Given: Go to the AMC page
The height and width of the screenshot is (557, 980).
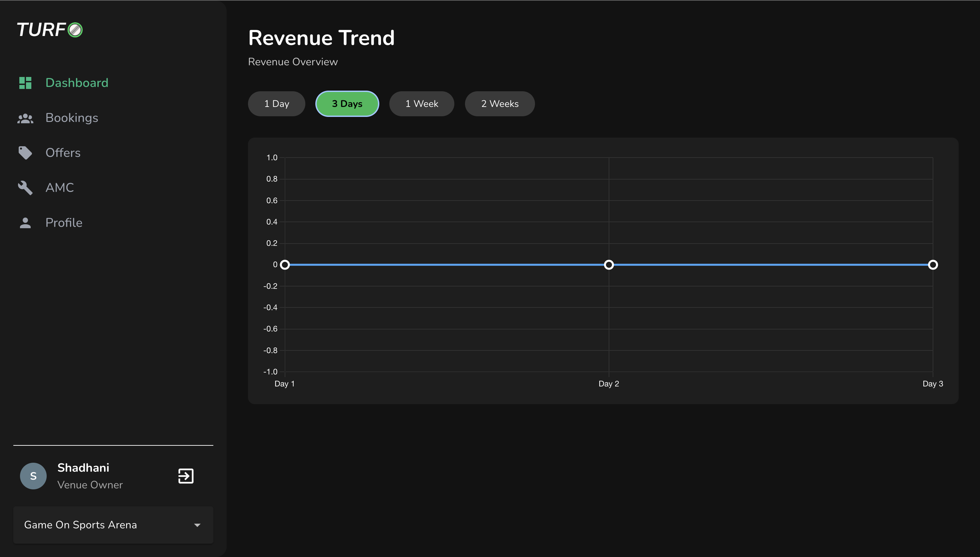Looking at the screenshot, I should [x=59, y=188].
